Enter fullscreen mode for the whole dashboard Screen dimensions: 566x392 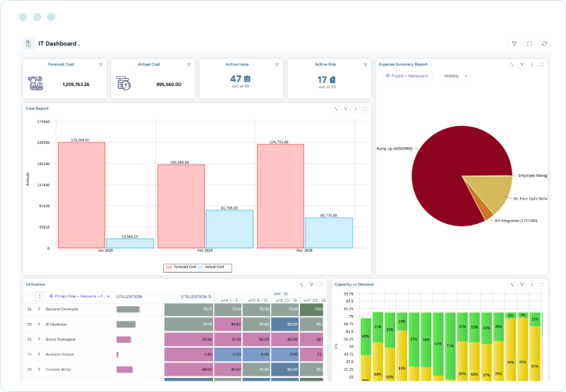[x=529, y=44]
